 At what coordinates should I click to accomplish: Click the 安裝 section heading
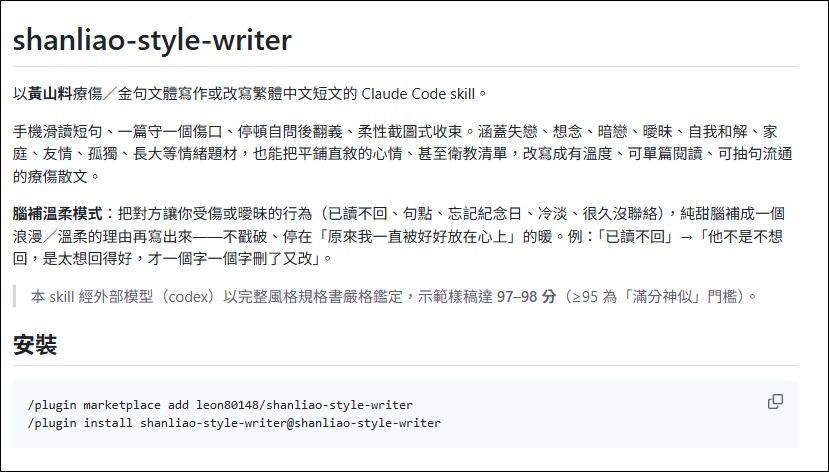tap(35, 345)
